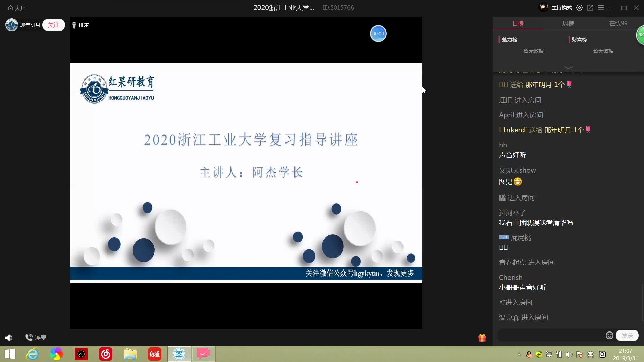The image size is (644, 362).
Task: Open the emoji picker smiley icon
Action: coord(609,336)
